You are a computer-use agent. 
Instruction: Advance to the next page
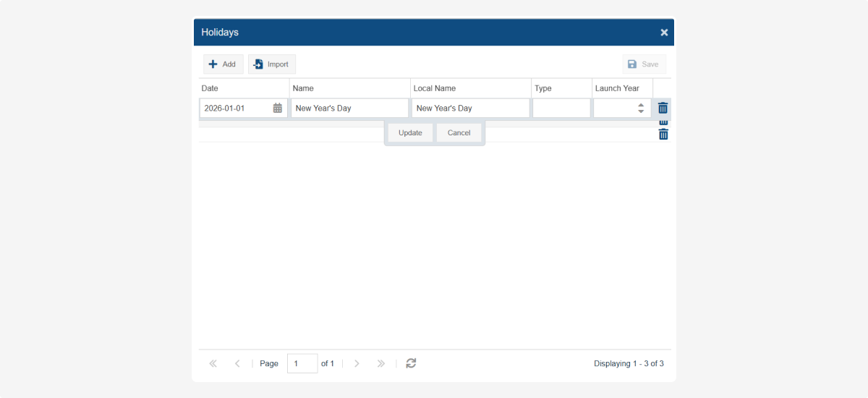pyautogui.click(x=357, y=364)
